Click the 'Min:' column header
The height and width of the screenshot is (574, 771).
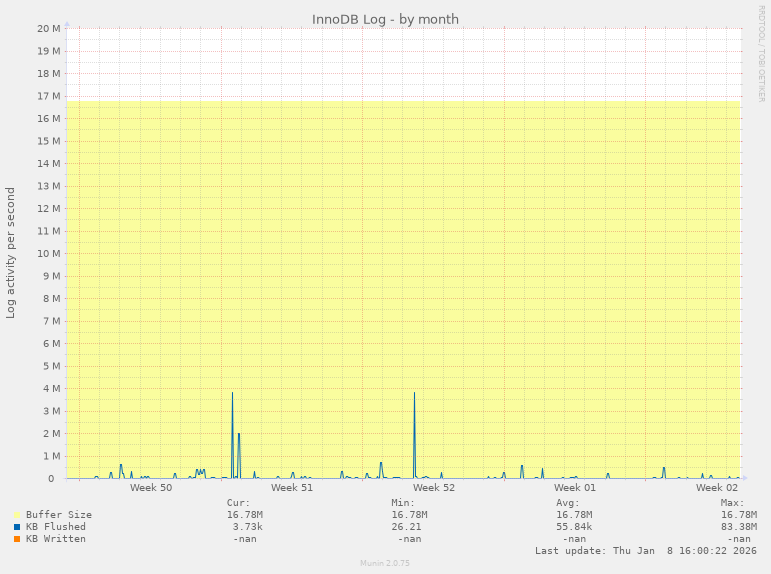tap(403, 503)
